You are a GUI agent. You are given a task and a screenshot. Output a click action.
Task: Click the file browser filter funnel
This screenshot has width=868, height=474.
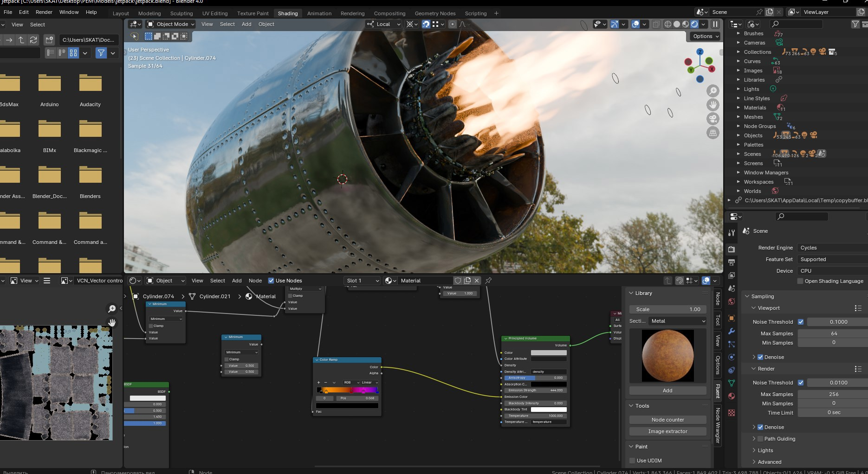tap(101, 53)
